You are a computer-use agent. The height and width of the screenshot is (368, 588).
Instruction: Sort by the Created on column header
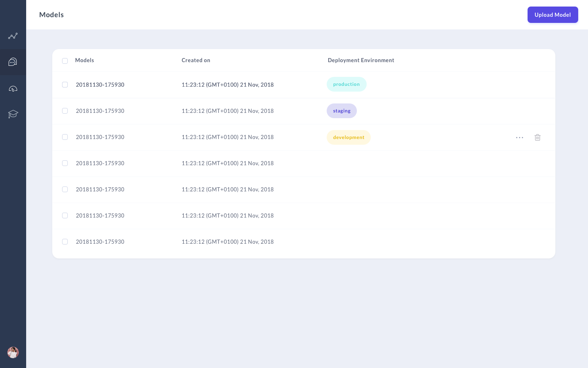[x=196, y=60]
